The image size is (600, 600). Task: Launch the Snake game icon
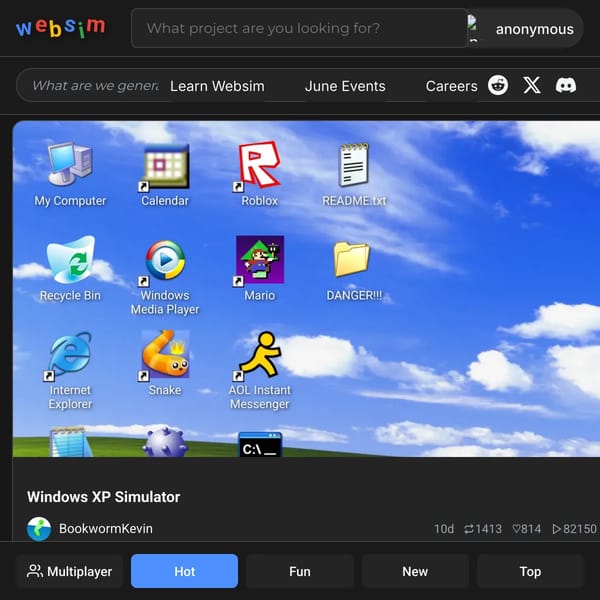(165, 354)
